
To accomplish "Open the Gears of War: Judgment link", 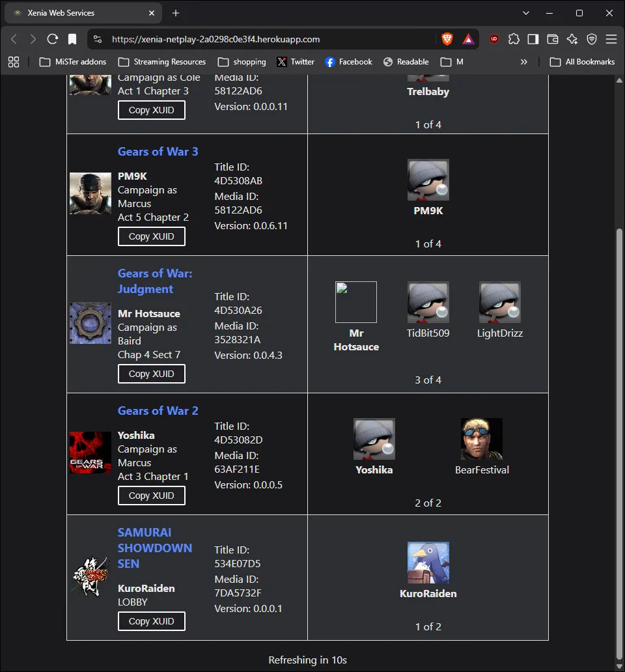I will pyautogui.click(x=155, y=281).
